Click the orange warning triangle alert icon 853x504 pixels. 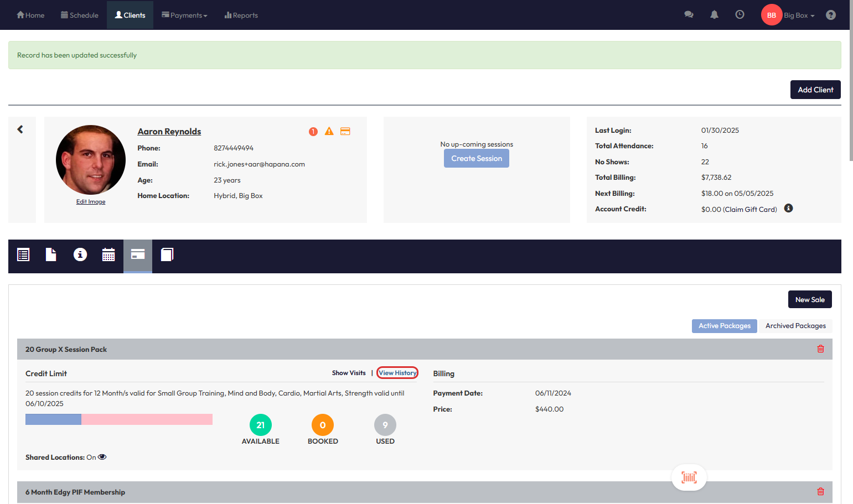(329, 131)
